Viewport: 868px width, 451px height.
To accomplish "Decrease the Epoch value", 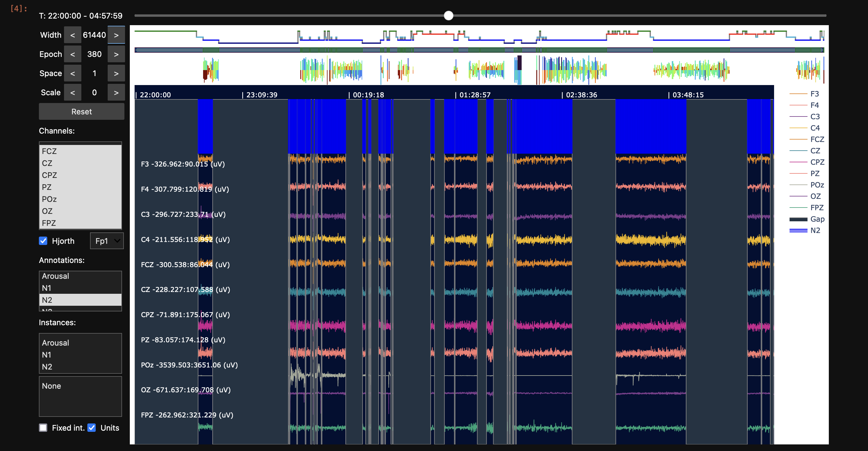I will click(x=72, y=54).
